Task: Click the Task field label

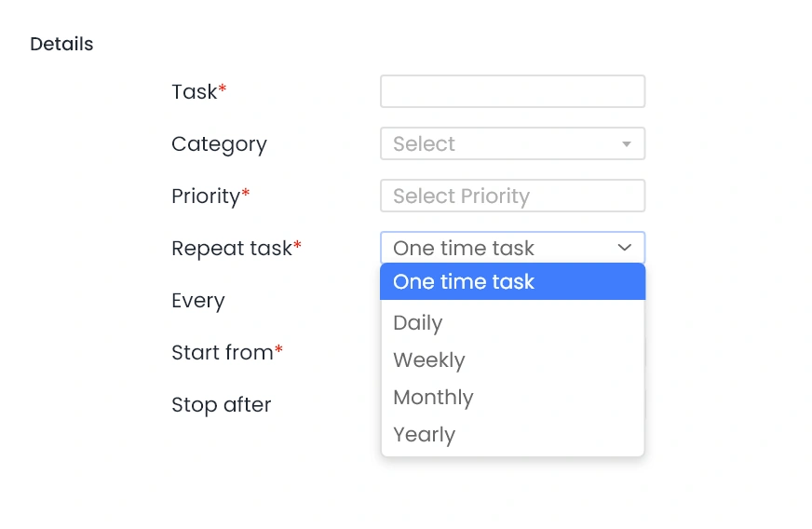Action: [195, 92]
